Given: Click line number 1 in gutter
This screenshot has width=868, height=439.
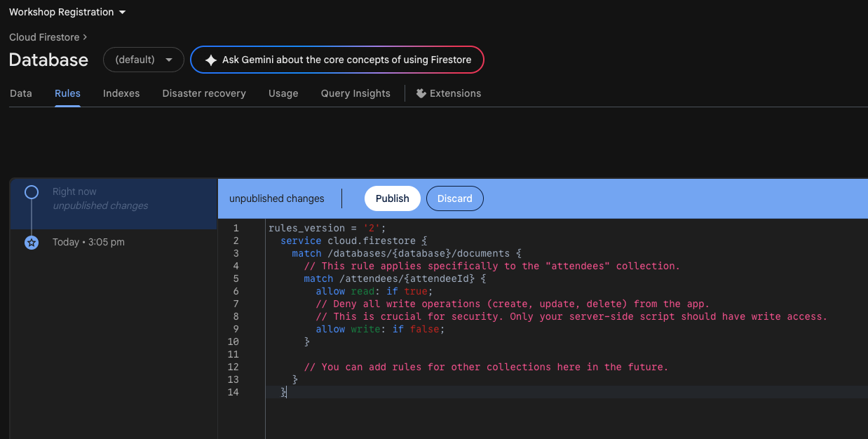Looking at the screenshot, I should click(x=236, y=228).
